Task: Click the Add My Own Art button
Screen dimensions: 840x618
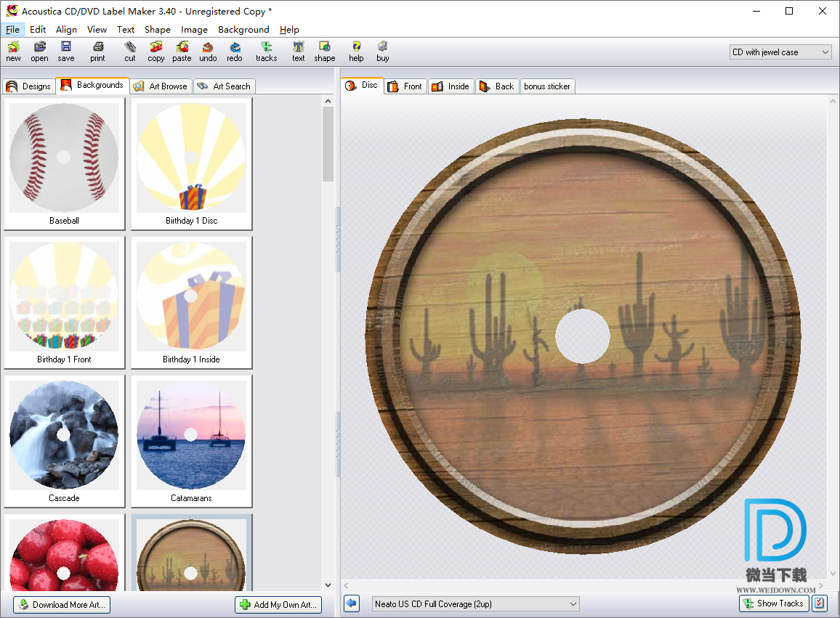Action: coord(278,604)
